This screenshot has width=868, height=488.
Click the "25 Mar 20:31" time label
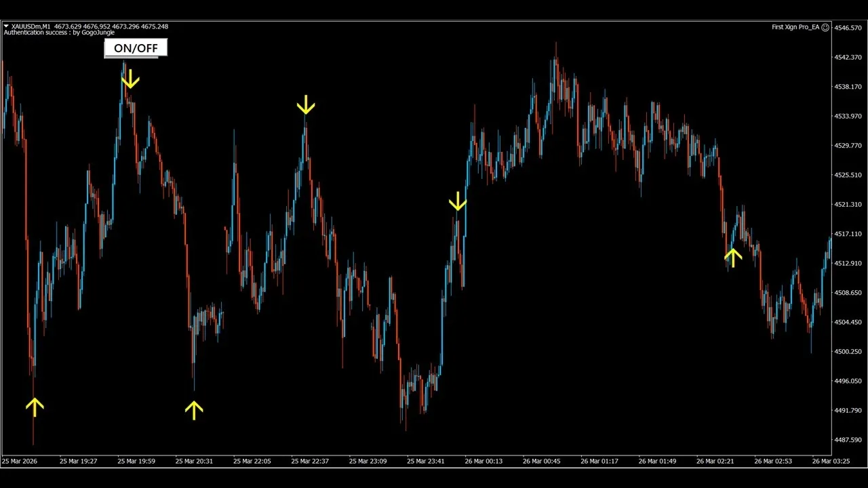pos(194,462)
